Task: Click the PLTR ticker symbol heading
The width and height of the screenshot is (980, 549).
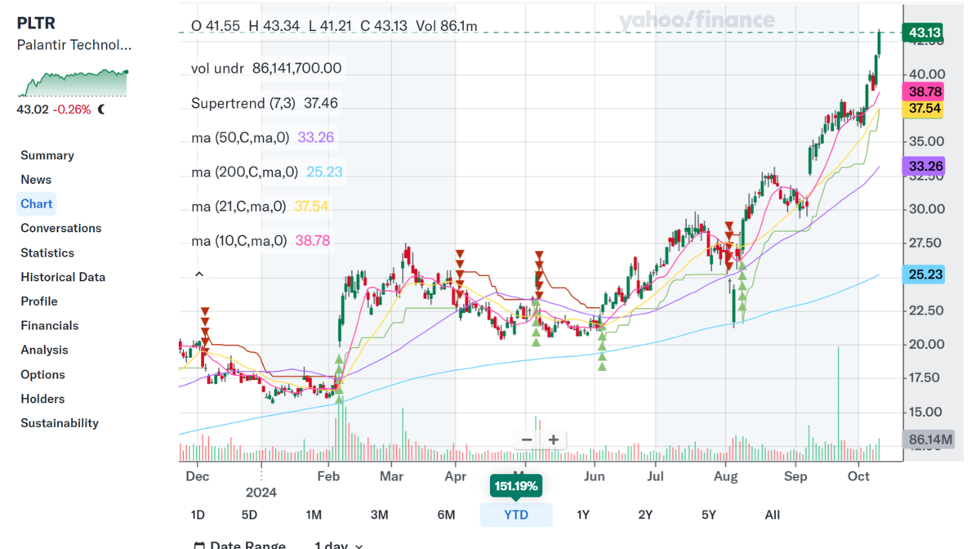Action: (37, 23)
